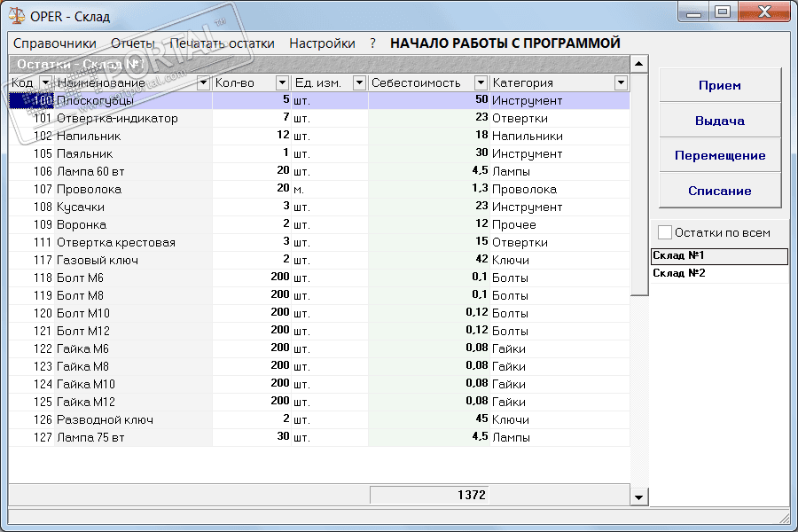
Task: Click the scrollbar down arrow
Action: [x=638, y=497]
